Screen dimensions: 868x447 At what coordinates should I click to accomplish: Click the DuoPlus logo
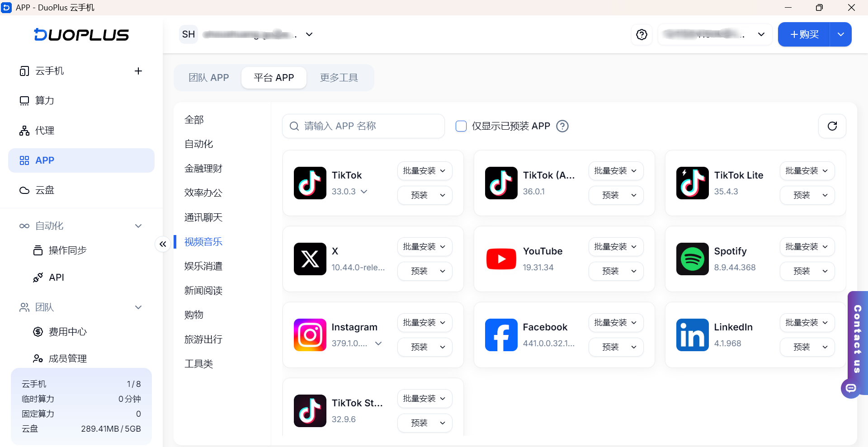coord(81,35)
